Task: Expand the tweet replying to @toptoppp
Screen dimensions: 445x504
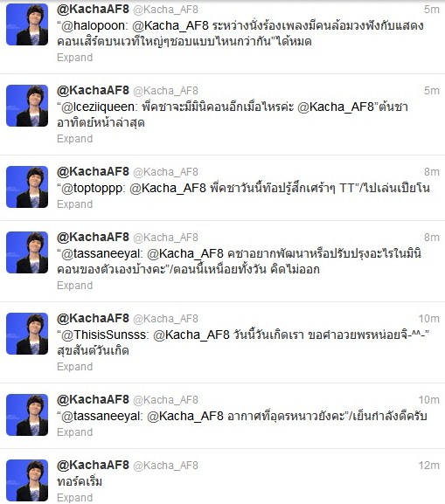Action: click(74, 204)
